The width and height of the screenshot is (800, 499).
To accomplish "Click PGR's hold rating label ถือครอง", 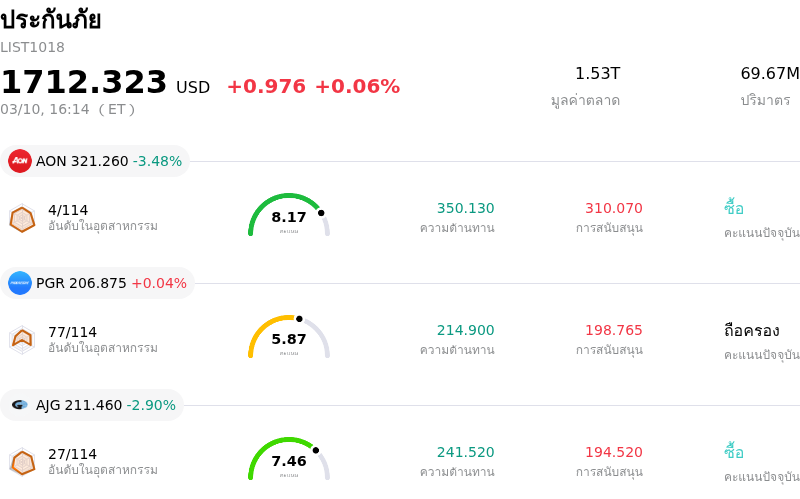I will point(751,330).
